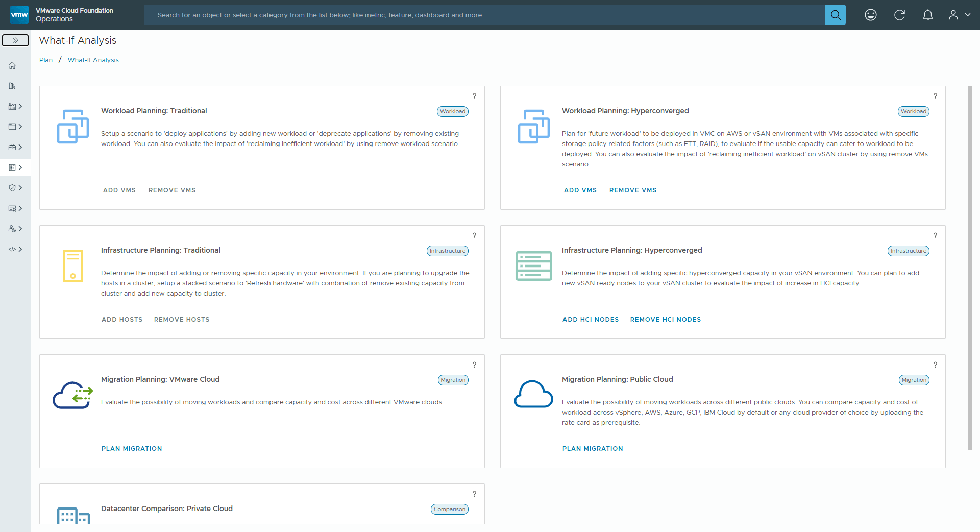
Task: Click the person-with-gear administration sidebar icon
Action: [13, 229]
